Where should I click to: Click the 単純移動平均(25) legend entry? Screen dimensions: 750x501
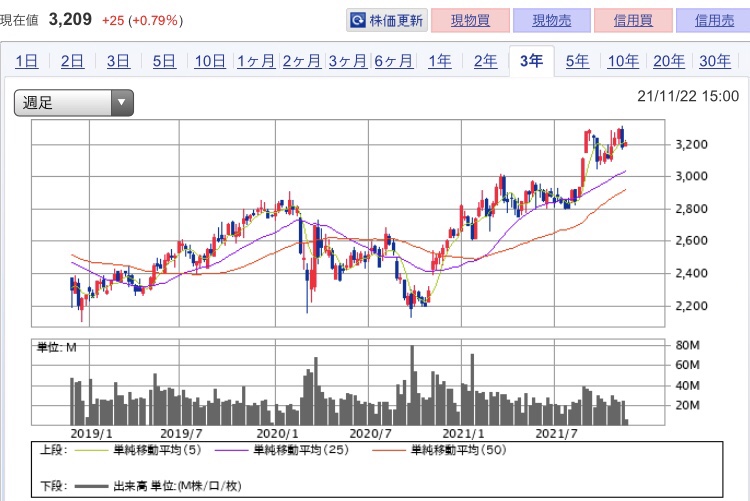click(301, 450)
